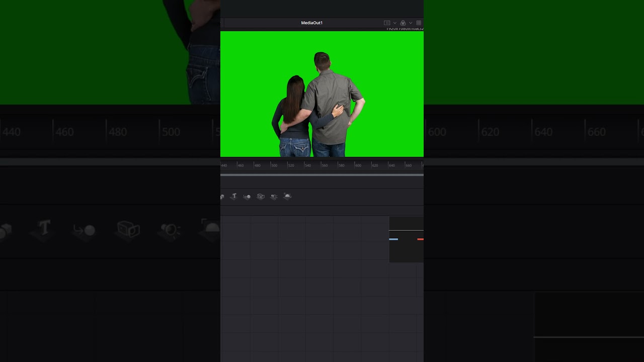Add a Spot Light node from toolbar
The image size is (644, 362).
coord(274,197)
